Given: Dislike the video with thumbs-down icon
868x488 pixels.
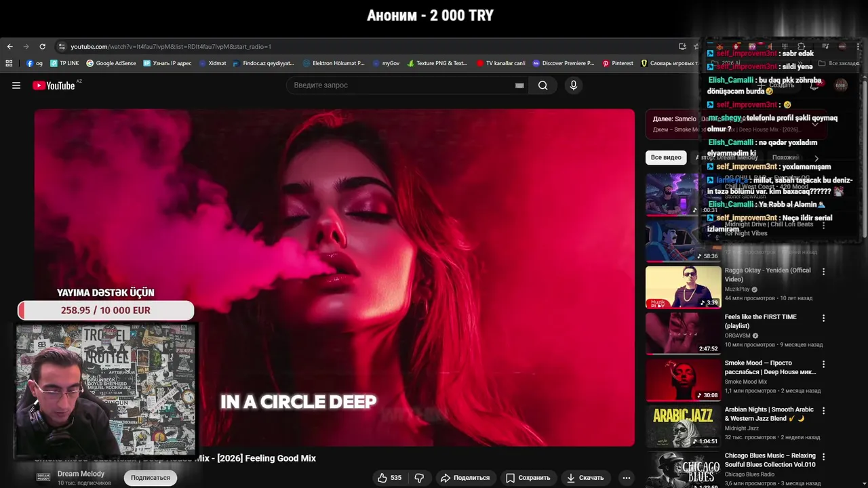Looking at the screenshot, I should click(x=419, y=478).
